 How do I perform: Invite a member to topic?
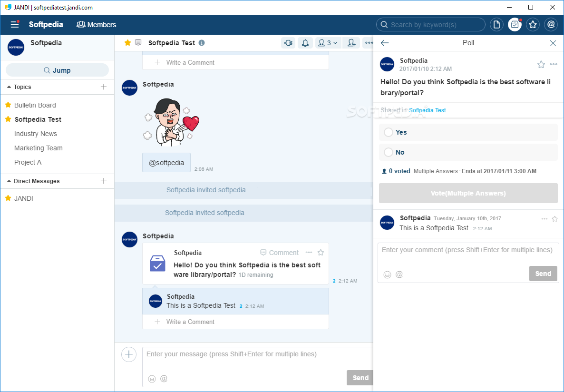pos(351,43)
